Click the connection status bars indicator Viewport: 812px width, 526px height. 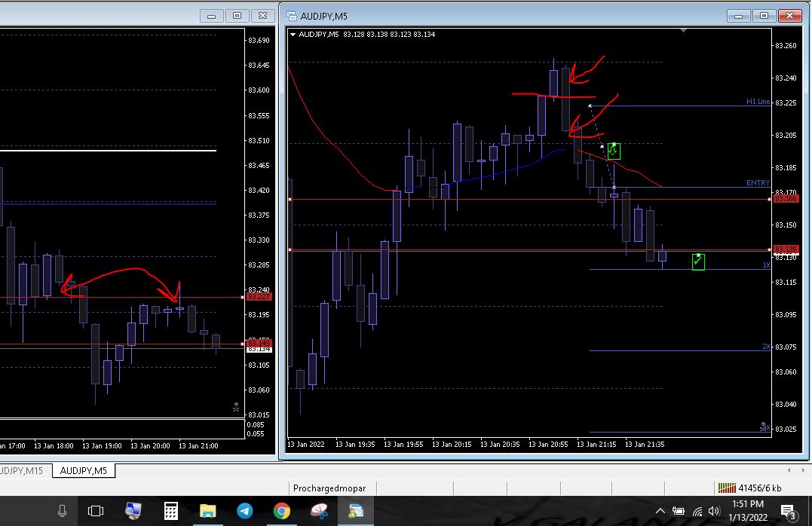727,488
